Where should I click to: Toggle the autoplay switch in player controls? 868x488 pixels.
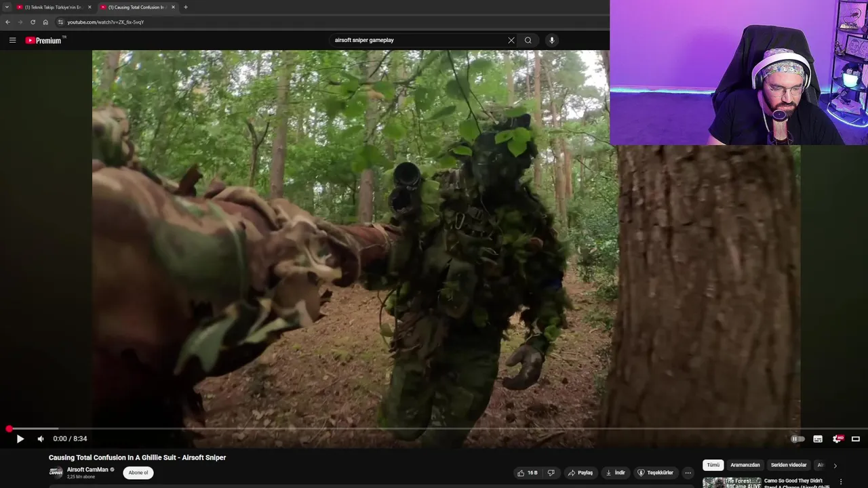(797, 439)
